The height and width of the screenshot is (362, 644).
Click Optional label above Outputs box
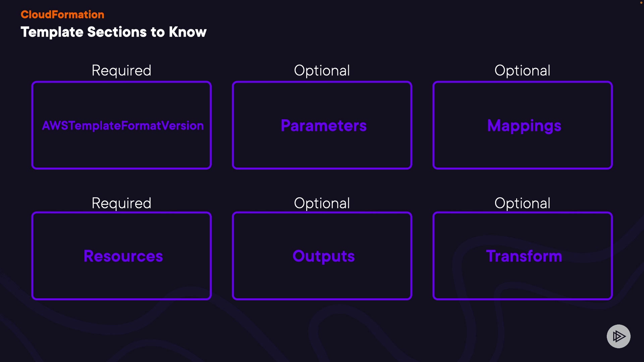pos(322,203)
